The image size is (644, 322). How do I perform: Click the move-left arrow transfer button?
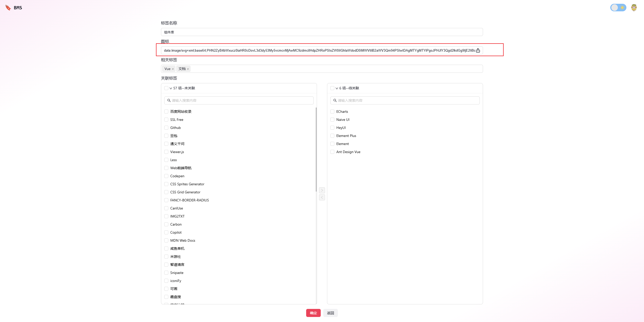[x=322, y=197]
